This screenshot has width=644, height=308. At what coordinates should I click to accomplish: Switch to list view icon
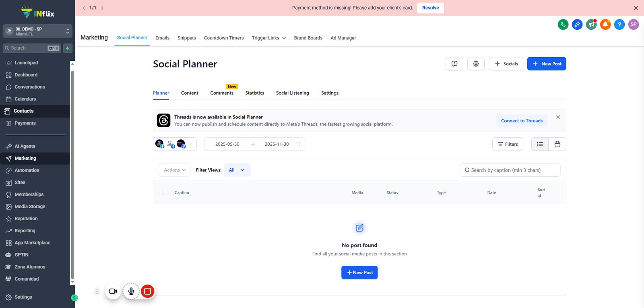pyautogui.click(x=540, y=144)
